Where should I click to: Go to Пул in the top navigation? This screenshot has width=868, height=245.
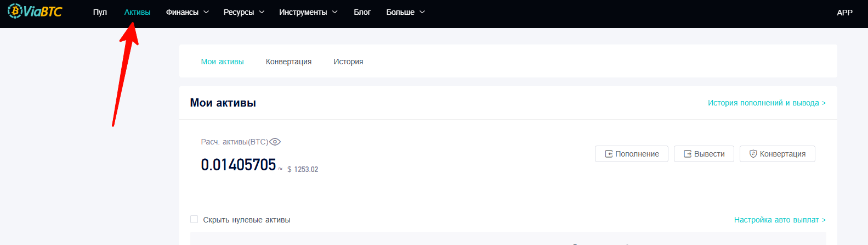coord(100,12)
